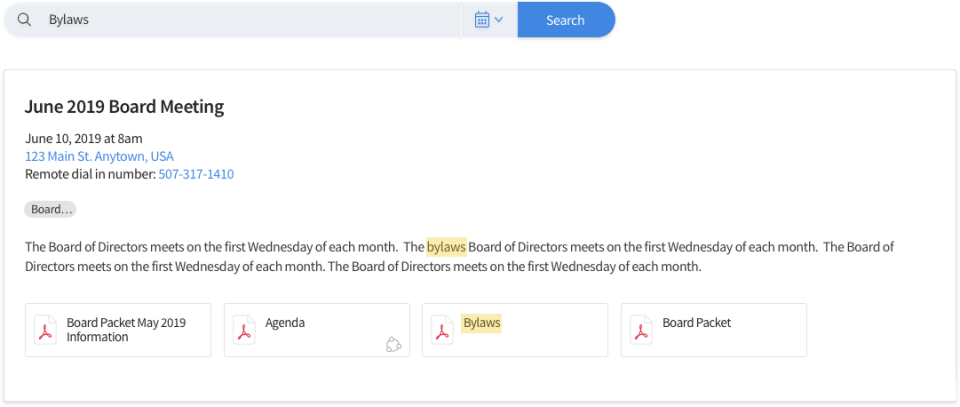Viewport: 960px width, 407px height.
Task: Click the share icon on Agenda card
Action: [393, 345]
